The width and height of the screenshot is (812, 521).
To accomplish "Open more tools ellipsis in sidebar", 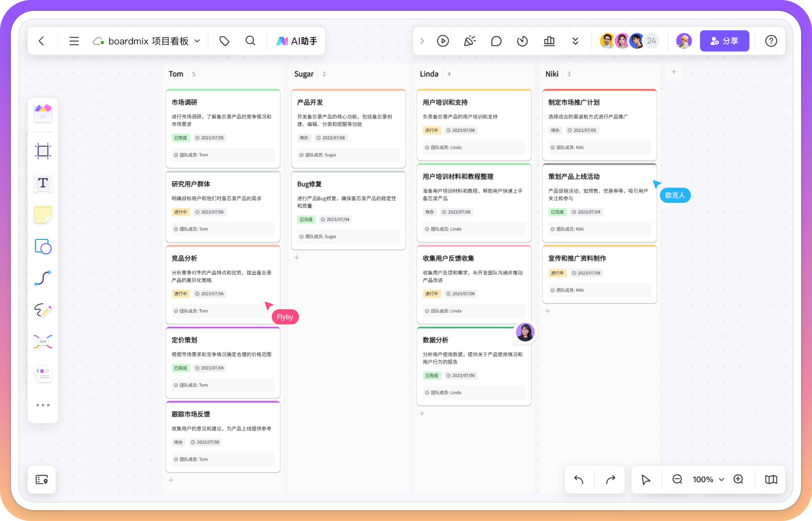I will click(43, 405).
